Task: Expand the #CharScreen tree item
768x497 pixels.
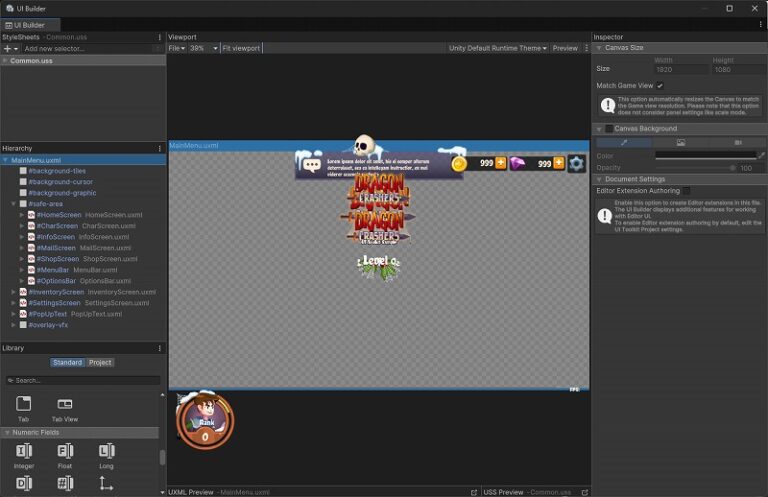Action: click(22, 226)
